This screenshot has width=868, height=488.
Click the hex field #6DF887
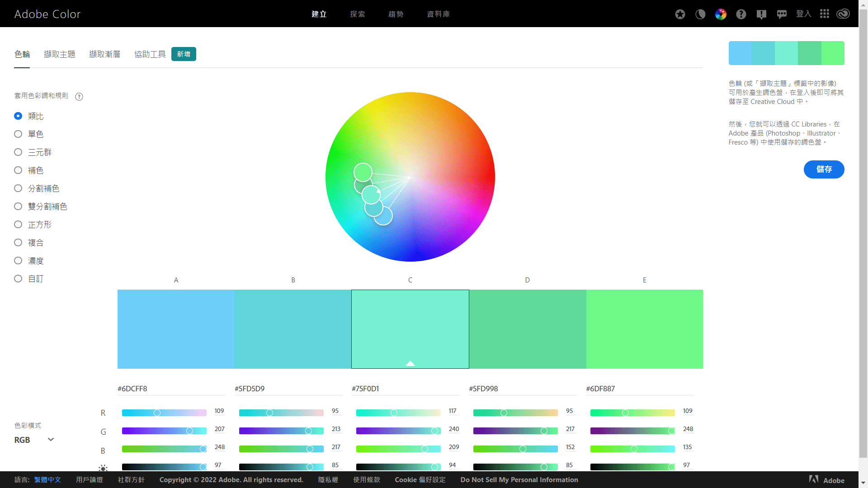point(640,389)
